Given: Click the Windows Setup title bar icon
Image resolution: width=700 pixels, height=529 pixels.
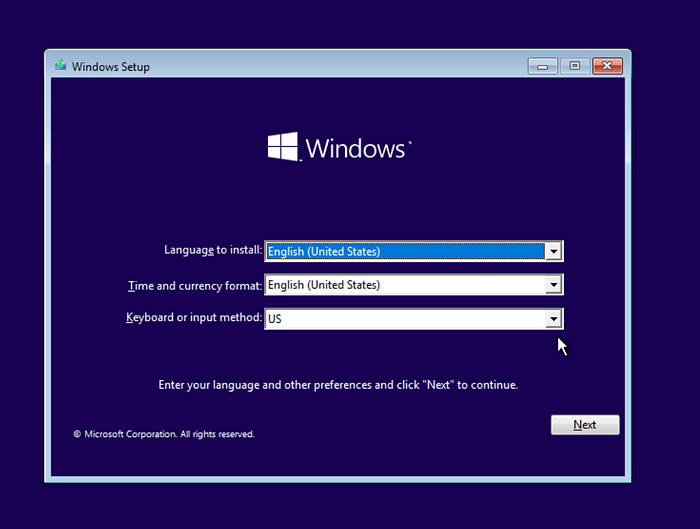Looking at the screenshot, I should coord(61,66).
